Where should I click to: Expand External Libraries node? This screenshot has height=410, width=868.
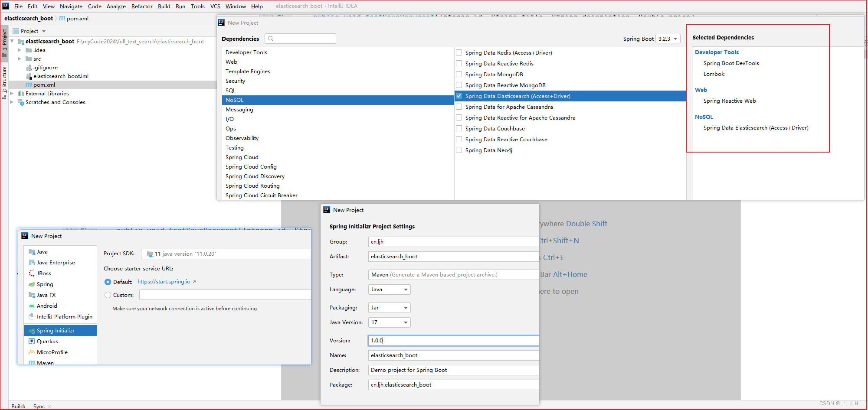pyautogui.click(x=12, y=94)
